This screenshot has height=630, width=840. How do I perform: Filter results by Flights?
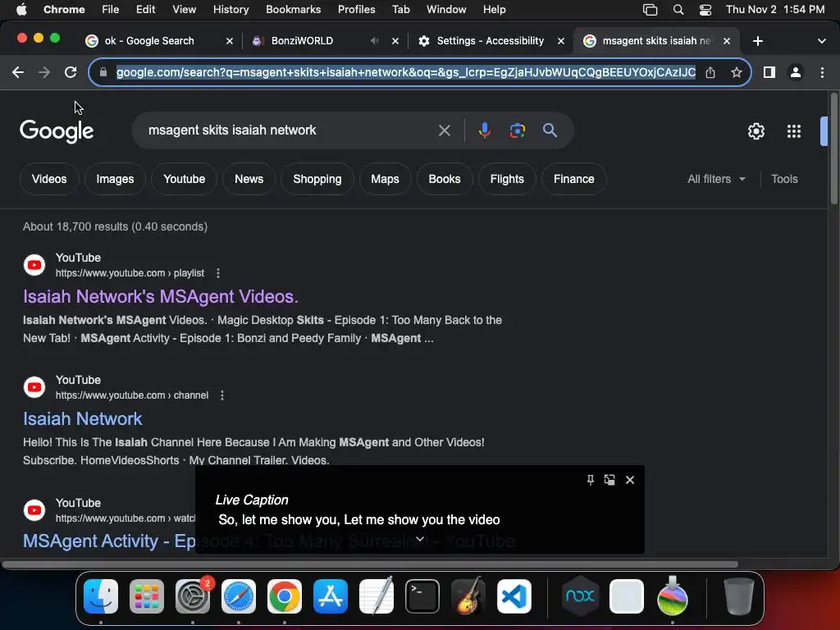click(507, 179)
